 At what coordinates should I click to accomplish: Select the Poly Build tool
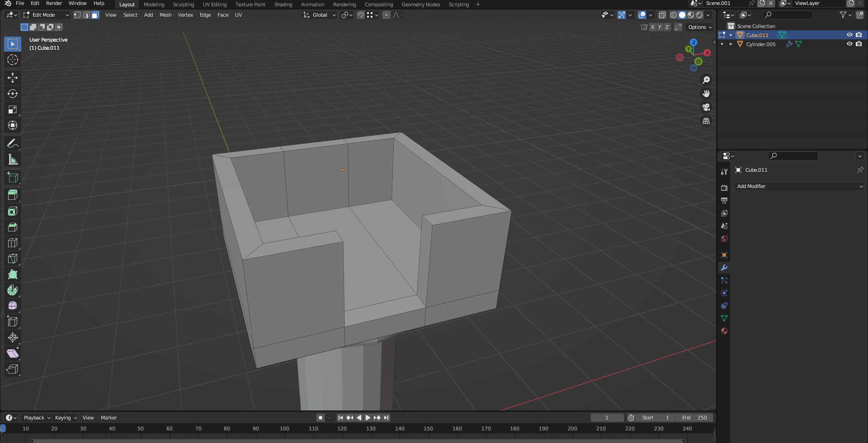click(13, 274)
